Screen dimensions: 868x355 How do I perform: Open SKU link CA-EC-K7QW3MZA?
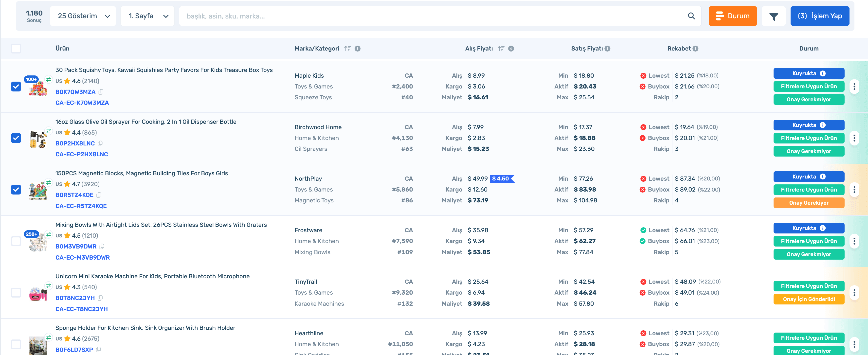tap(82, 103)
